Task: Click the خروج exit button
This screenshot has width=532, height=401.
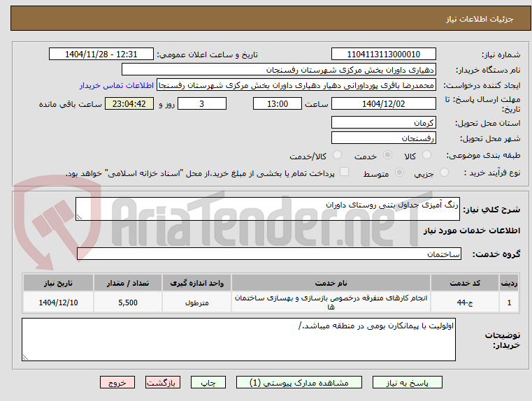Action: point(117,382)
